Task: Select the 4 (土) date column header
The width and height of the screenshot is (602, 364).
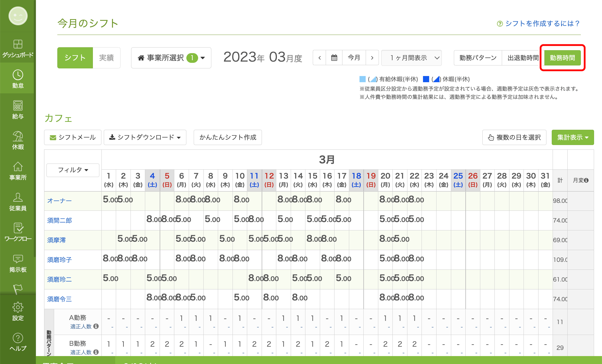Action: pos(152,180)
